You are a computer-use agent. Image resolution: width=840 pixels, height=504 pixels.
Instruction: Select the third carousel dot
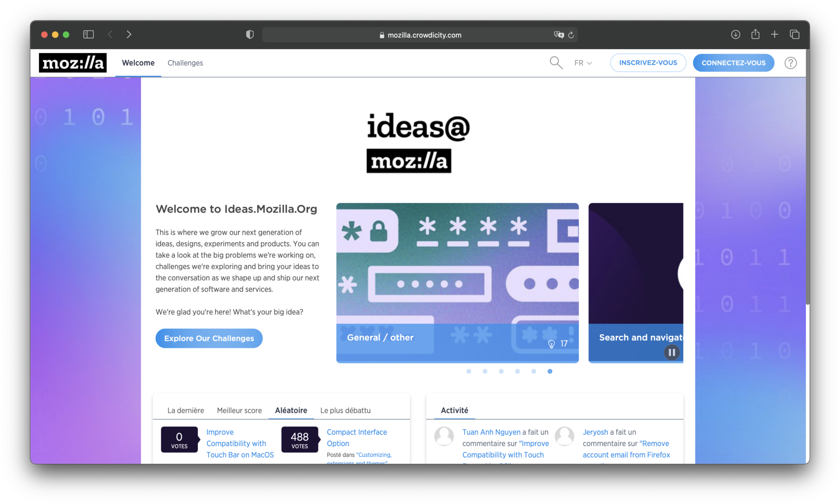501,371
